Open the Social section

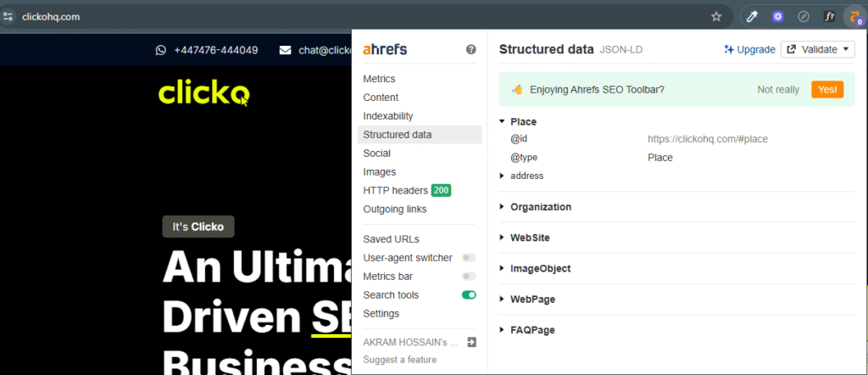(x=377, y=154)
